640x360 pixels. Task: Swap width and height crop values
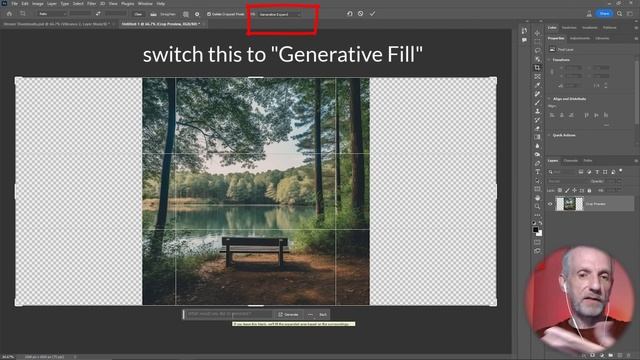click(98, 13)
